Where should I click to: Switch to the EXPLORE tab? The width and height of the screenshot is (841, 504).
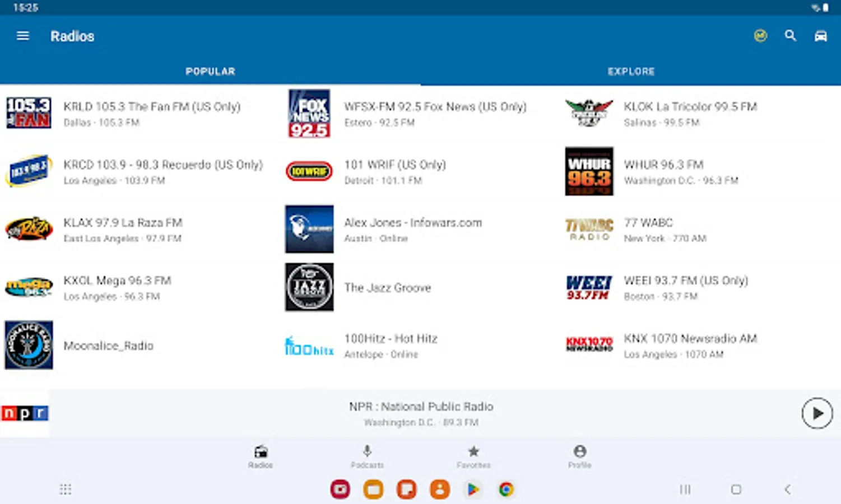(x=631, y=71)
